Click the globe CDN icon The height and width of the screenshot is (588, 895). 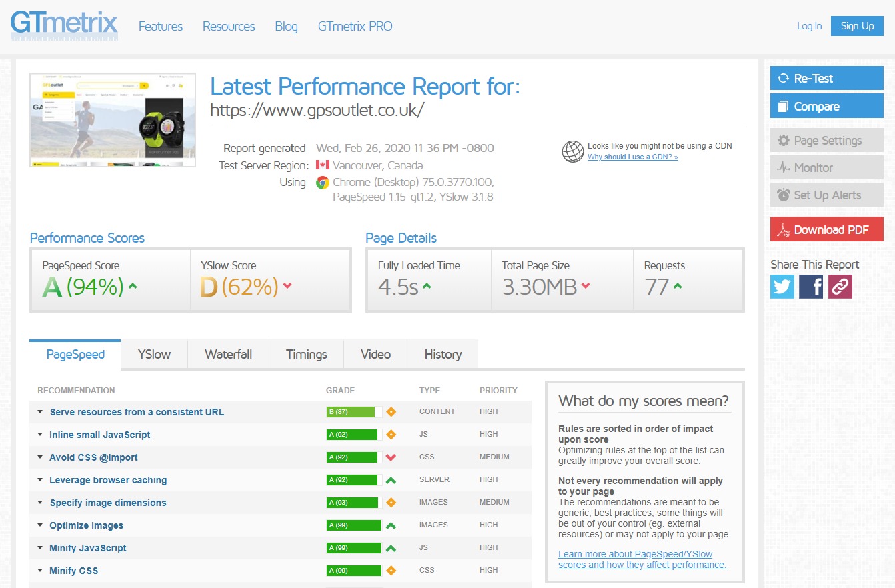click(x=572, y=151)
